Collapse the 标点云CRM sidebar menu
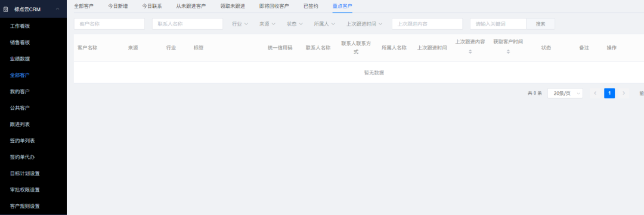The image size is (644, 215). click(x=57, y=8)
